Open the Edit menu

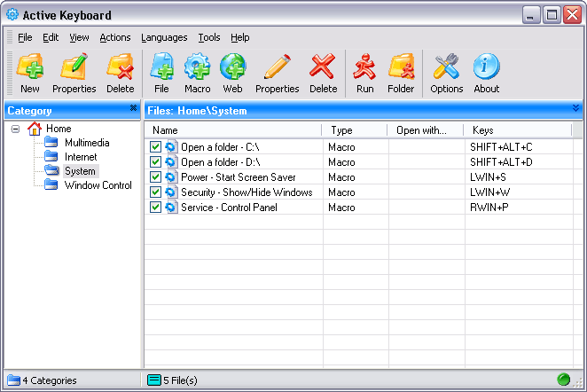click(51, 37)
